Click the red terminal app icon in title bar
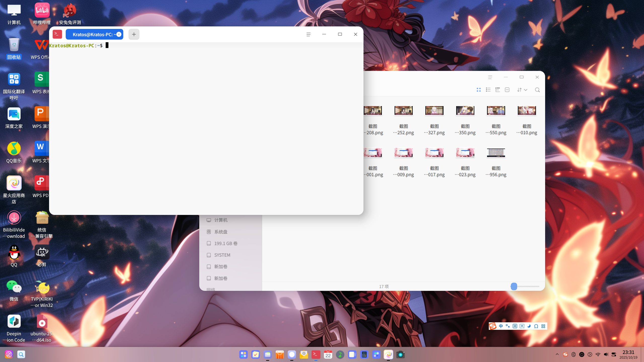Screen dimensions: 644x362 (57, 34)
